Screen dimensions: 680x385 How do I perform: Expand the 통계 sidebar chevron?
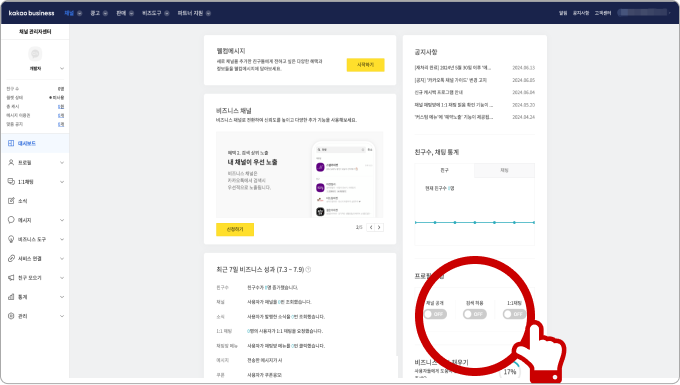click(x=62, y=297)
